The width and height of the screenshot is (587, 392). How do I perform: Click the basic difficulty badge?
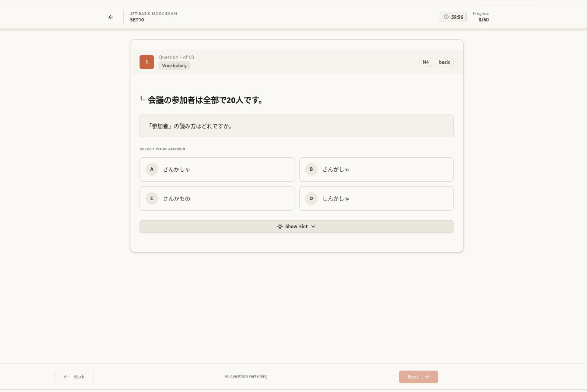(444, 62)
